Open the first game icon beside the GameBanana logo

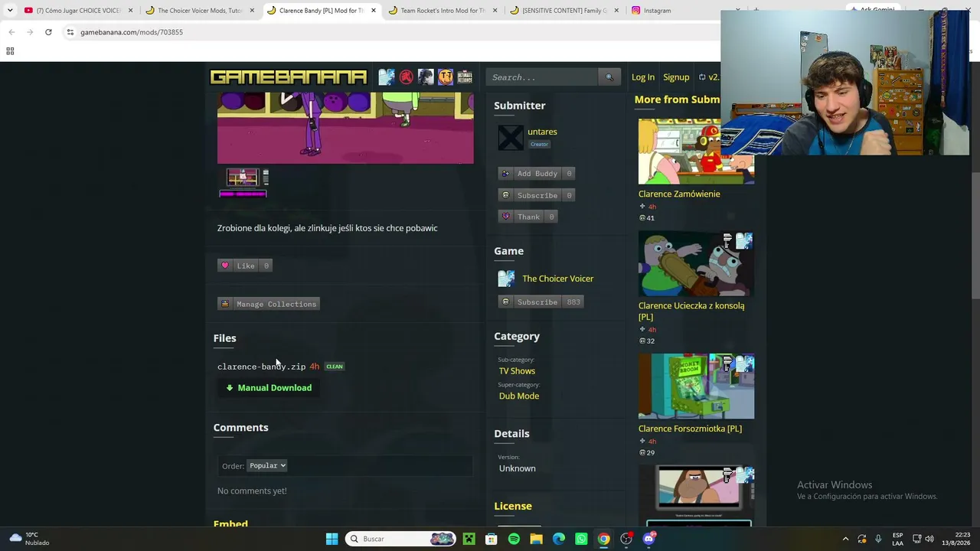pyautogui.click(x=386, y=77)
